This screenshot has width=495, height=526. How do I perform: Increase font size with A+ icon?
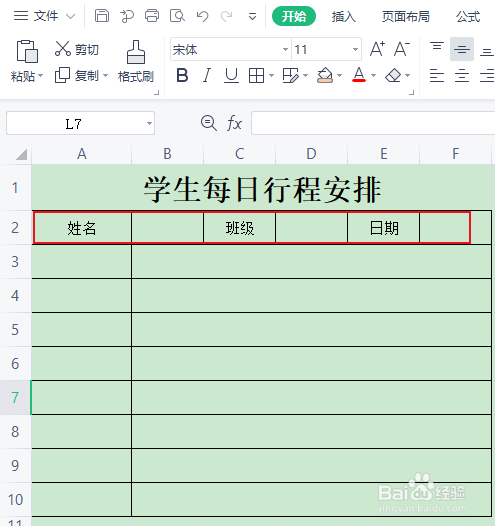click(377, 49)
